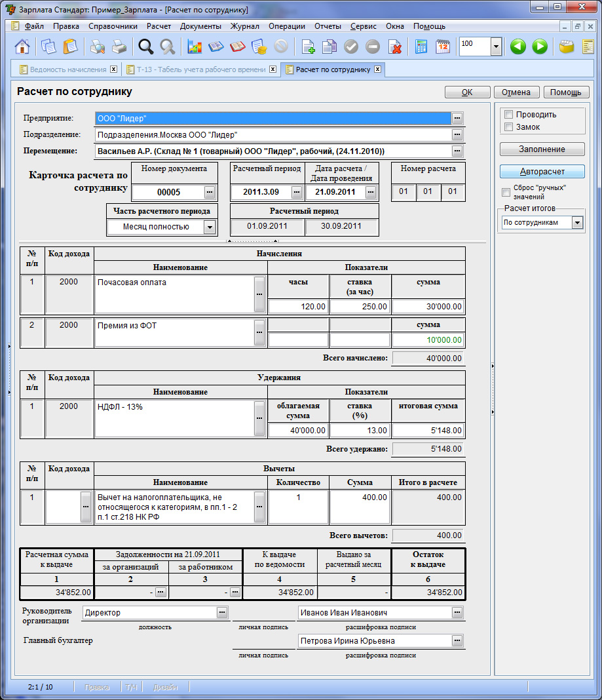602x700 pixels.
Task: Click the Вычет сумма field 400.00
Action: click(360, 507)
